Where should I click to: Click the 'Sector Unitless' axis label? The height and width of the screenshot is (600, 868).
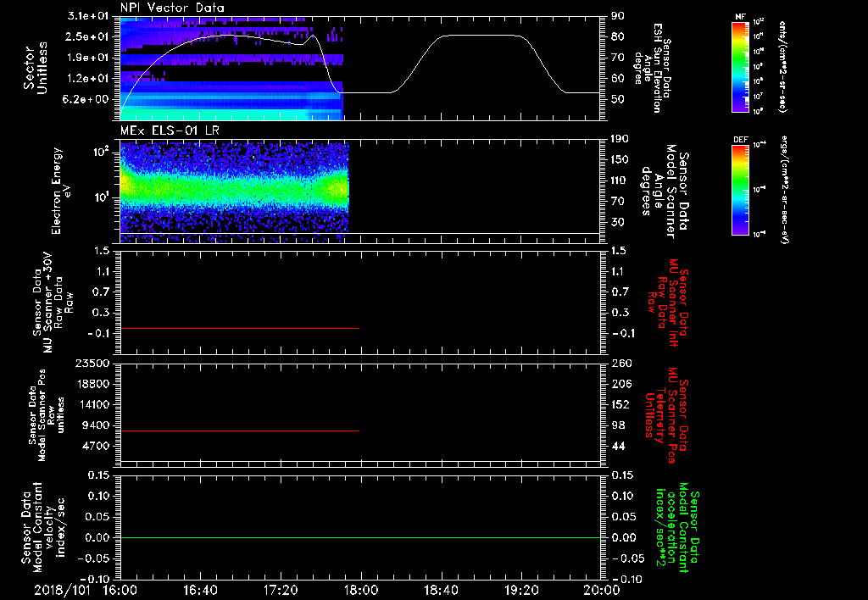pos(36,69)
